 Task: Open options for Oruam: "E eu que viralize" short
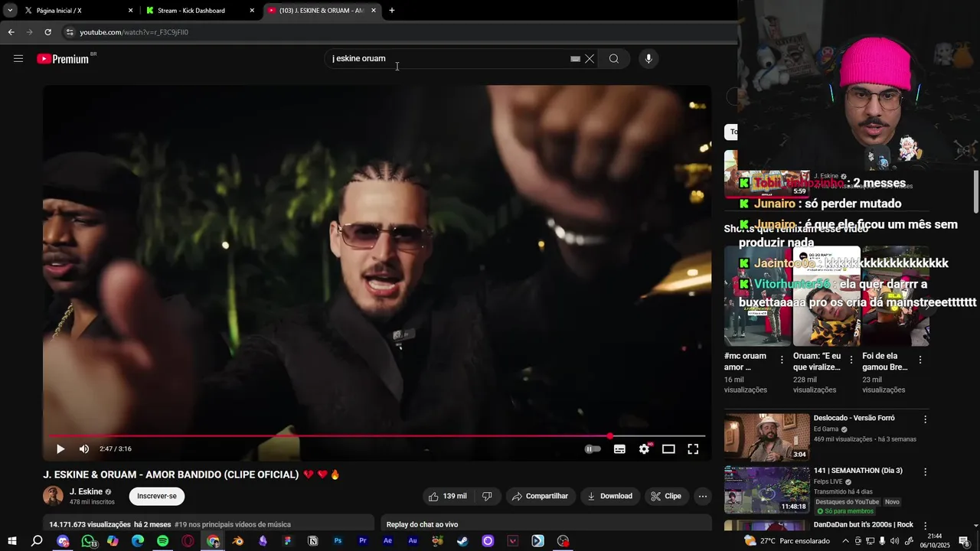point(851,360)
